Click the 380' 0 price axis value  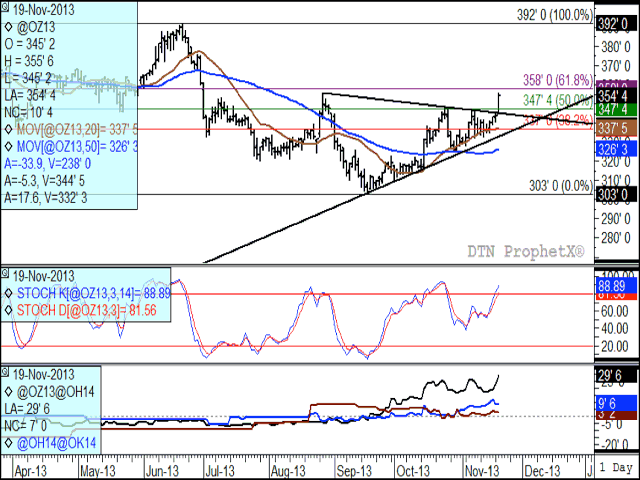tap(616, 47)
